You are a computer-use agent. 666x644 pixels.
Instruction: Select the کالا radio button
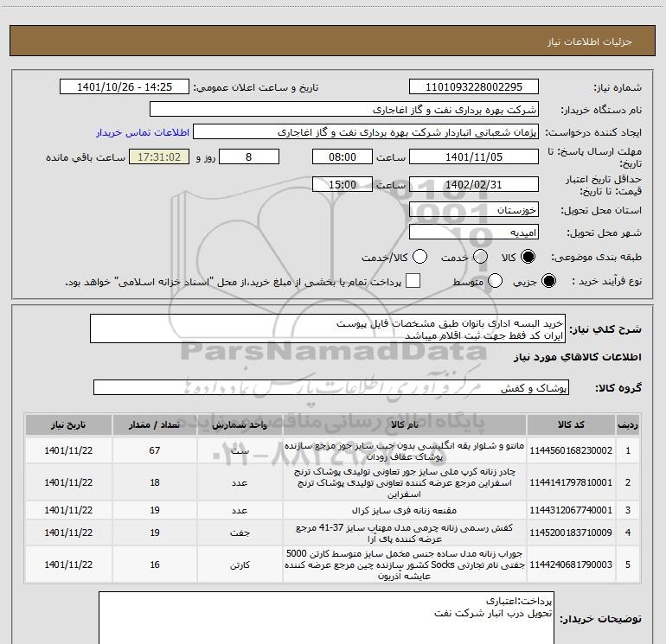tap(528, 257)
